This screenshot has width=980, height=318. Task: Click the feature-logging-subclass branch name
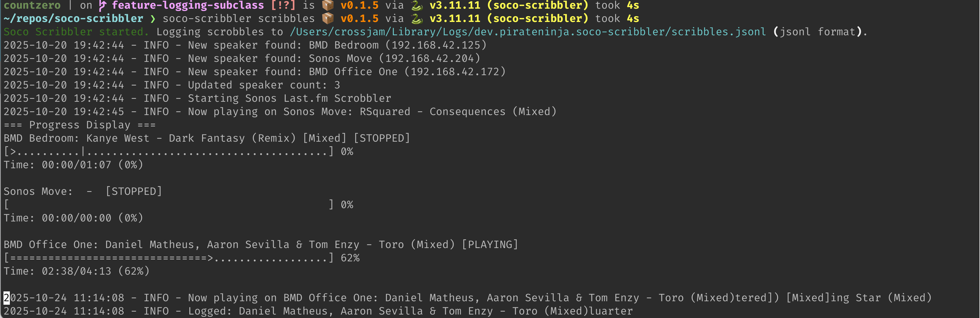[x=188, y=5]
